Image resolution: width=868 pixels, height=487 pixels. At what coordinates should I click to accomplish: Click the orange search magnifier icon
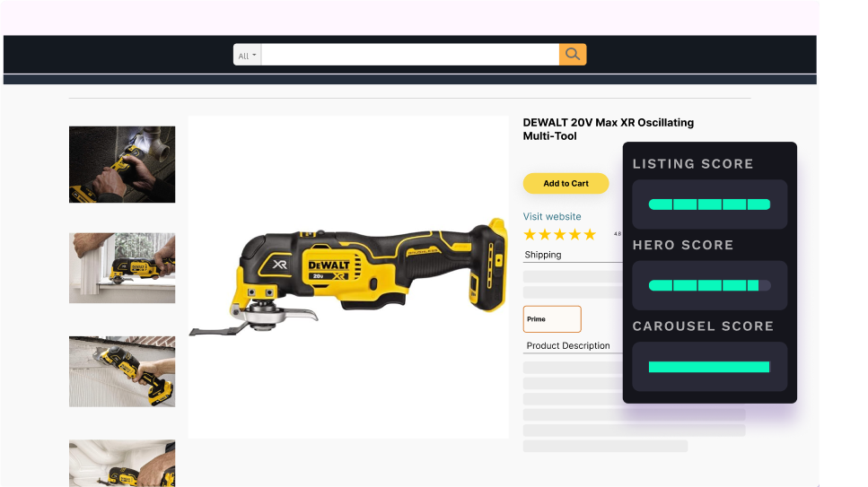click(573, 55)
